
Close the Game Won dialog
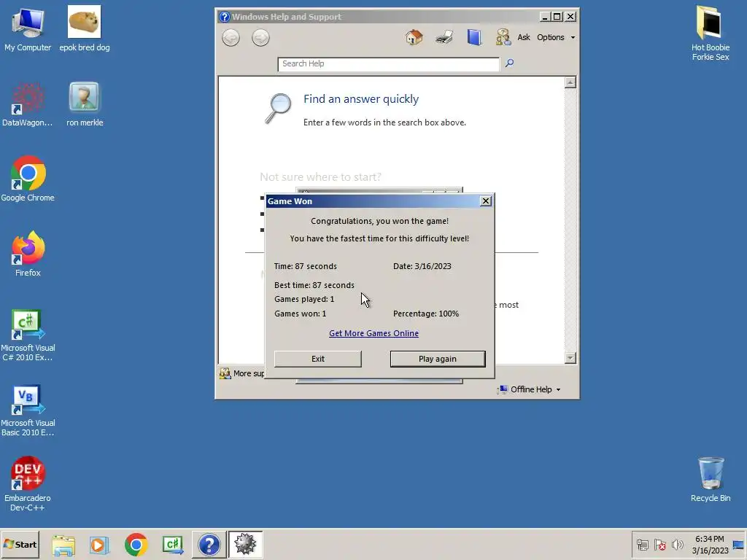(x=485, y=201)
